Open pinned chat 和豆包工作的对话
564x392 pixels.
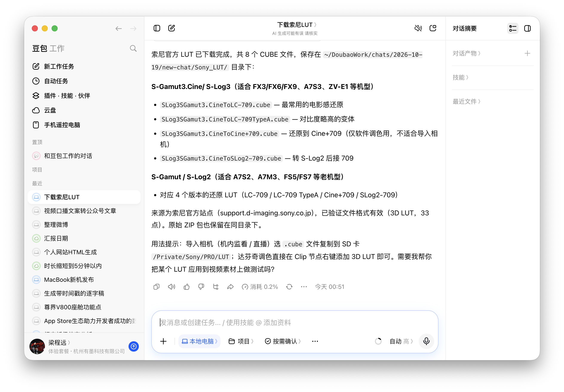click(84, 156)
